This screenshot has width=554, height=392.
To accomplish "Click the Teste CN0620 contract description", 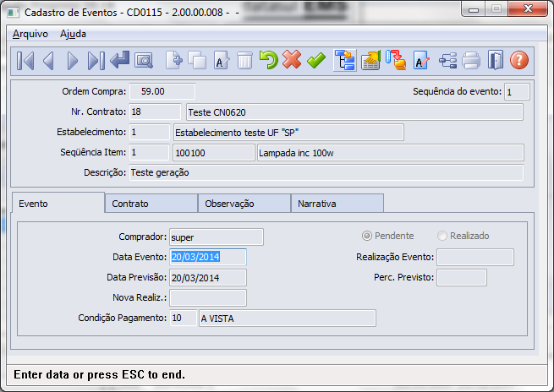I will click(x=354, y=112).
